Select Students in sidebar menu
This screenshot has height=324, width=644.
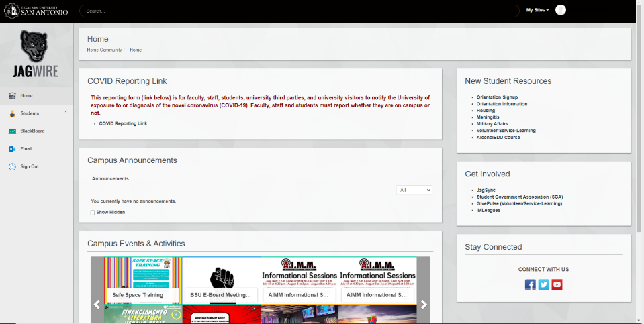pos(30,113)
